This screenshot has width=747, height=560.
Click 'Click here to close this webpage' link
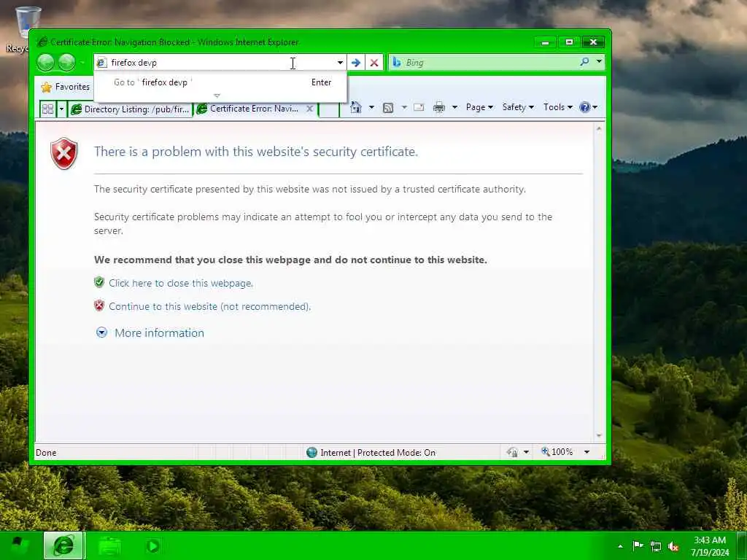pos(181,284)
